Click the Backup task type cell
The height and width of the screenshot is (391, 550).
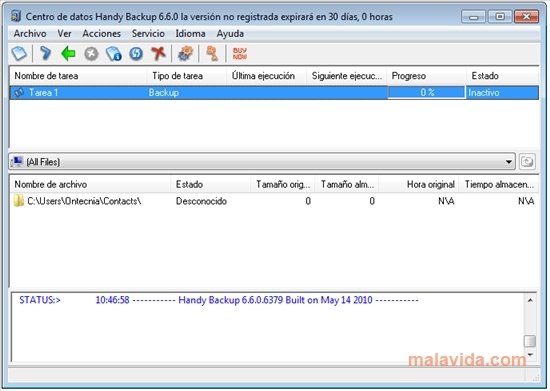(163, 93)
